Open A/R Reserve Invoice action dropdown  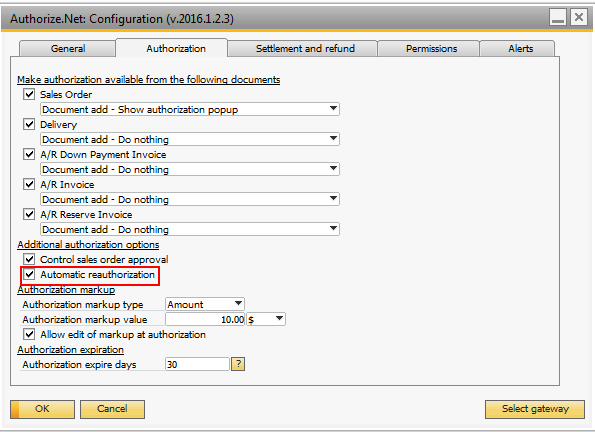[x=190, y=229]
